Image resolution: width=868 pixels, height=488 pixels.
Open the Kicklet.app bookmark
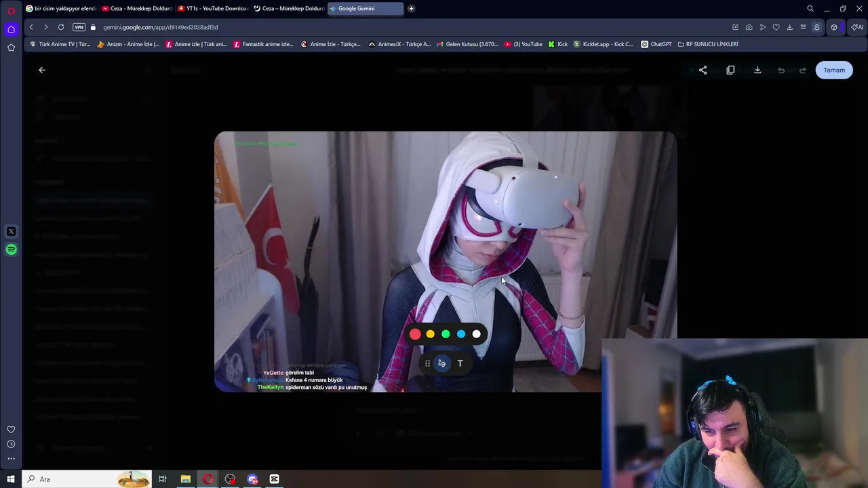603,44
